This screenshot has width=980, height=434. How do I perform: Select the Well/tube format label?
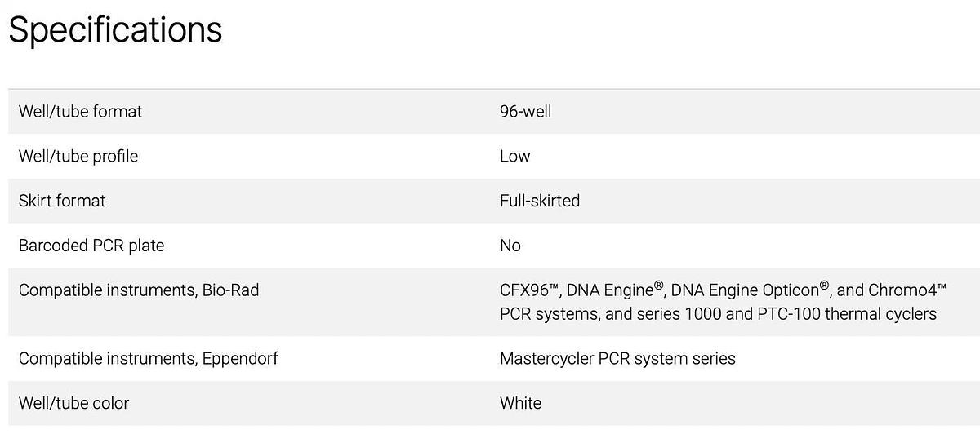(80, 111)
